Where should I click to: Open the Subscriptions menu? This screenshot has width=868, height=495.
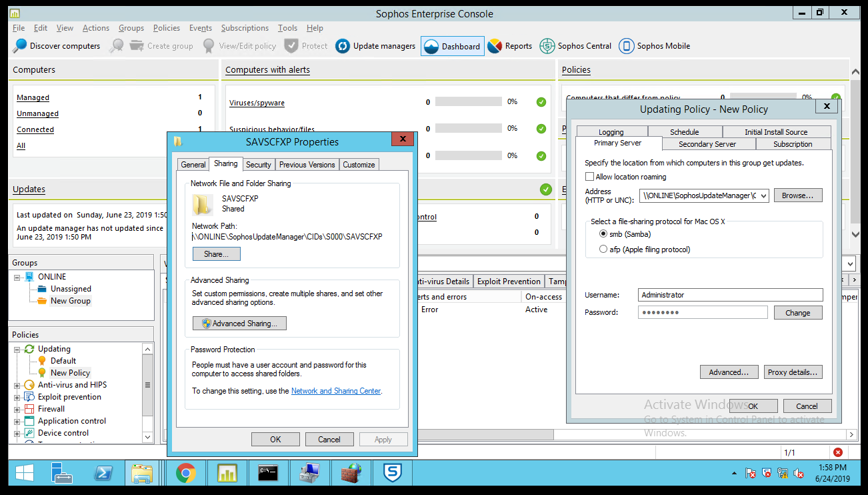pos(245,28)
